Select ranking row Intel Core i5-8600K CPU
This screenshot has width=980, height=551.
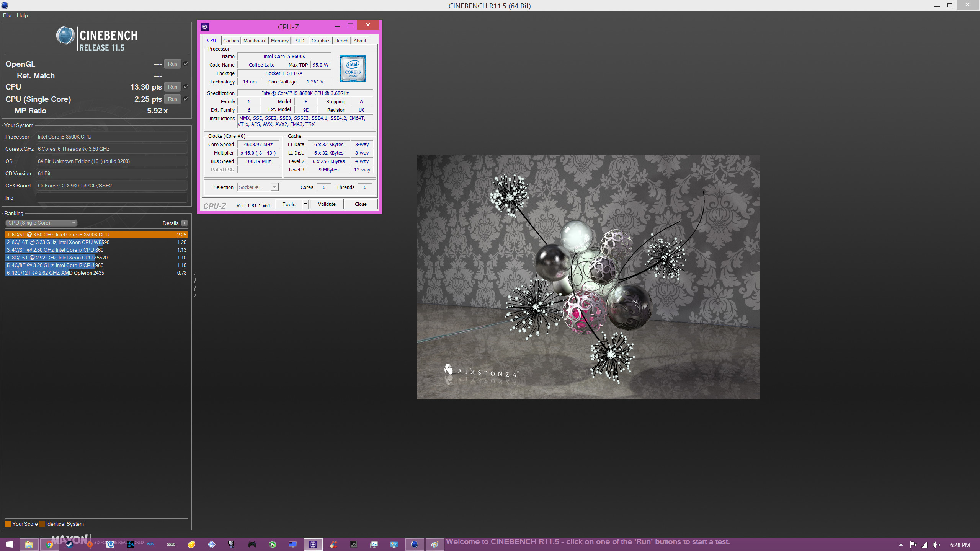click(x=97, y=235)
